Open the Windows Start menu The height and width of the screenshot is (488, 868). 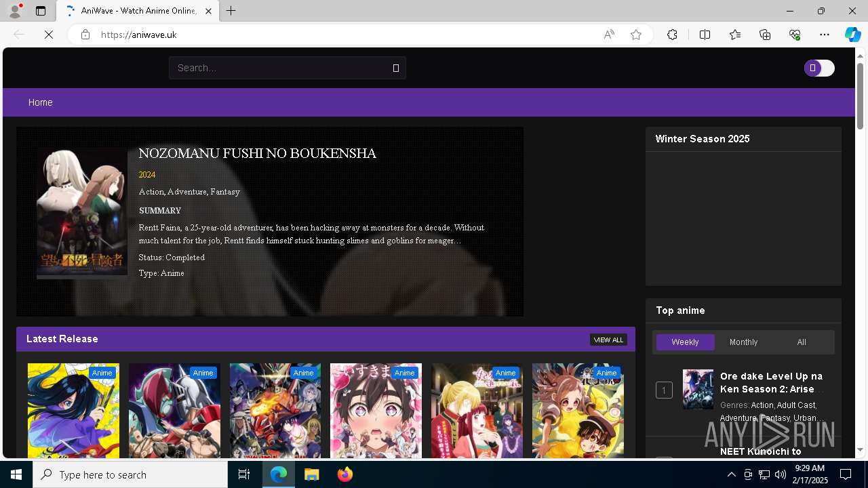click(16, 474)
